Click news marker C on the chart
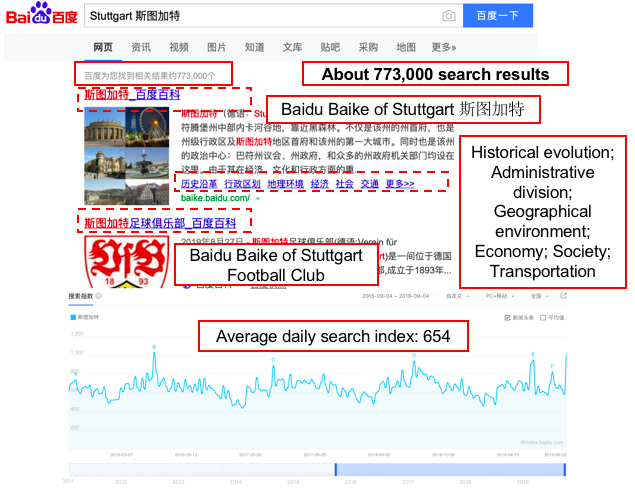 273,360
